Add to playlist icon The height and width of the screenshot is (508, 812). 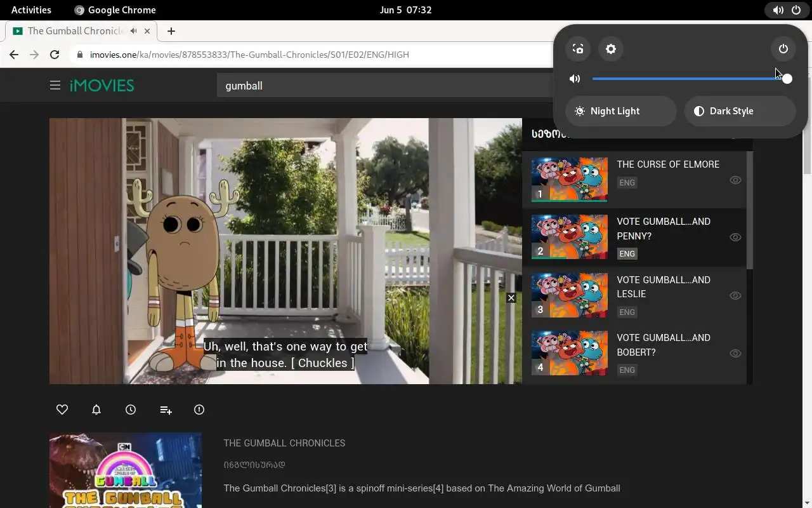click(166, 410)
